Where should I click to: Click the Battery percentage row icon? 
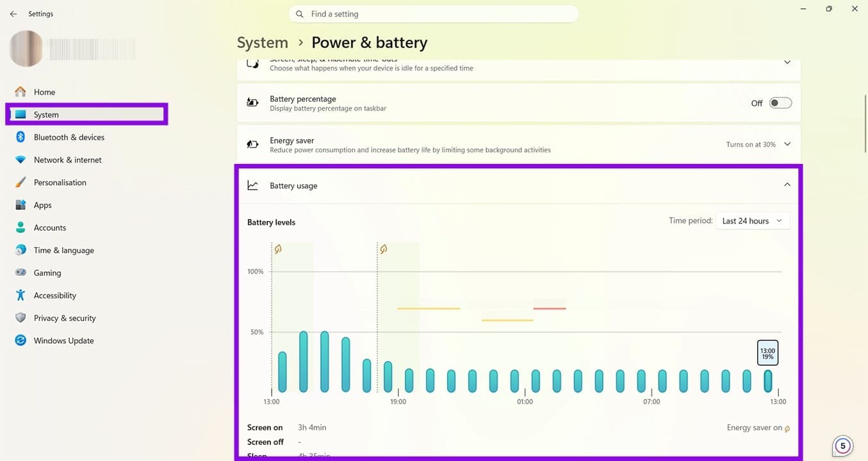pyautogui.click(x=253, y=103)
